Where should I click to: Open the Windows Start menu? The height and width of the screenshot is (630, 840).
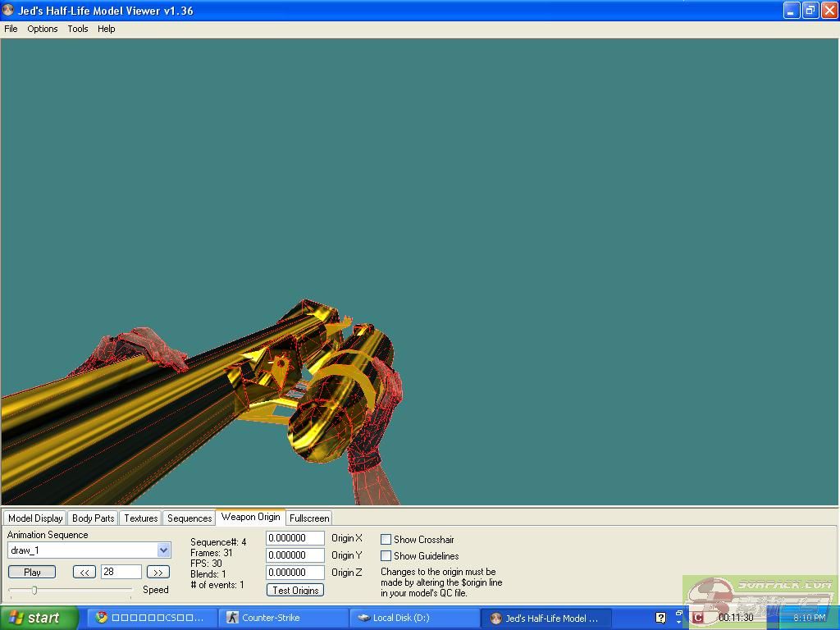tap(39, 619)
